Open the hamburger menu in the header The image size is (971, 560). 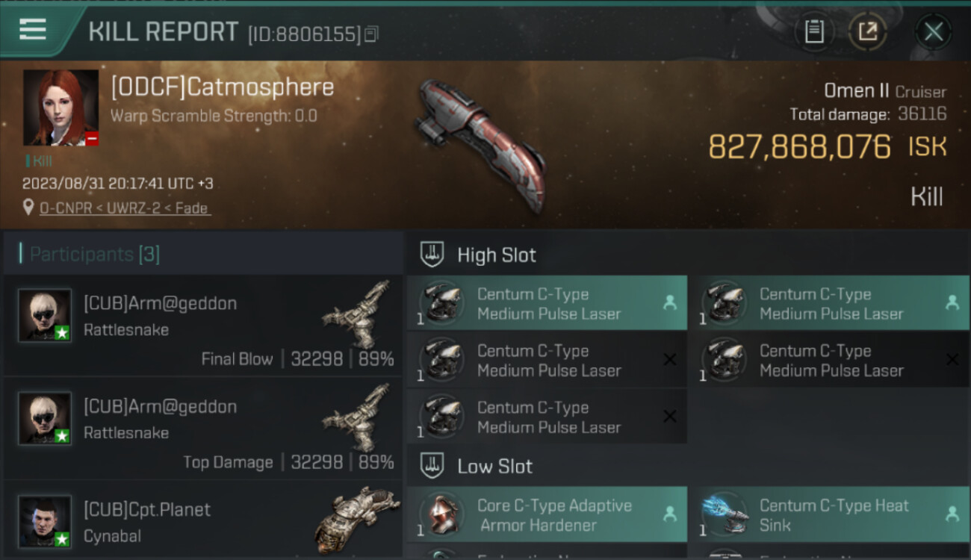33,30
